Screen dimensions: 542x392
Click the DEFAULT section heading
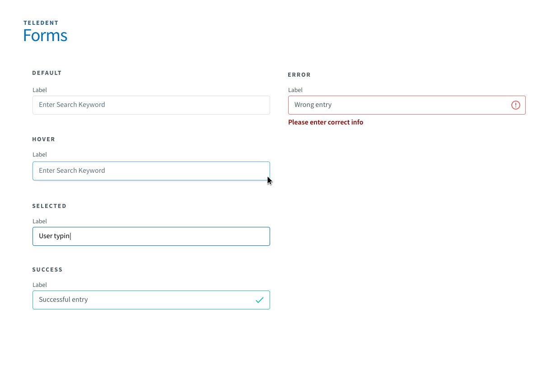tap(47, 73)
